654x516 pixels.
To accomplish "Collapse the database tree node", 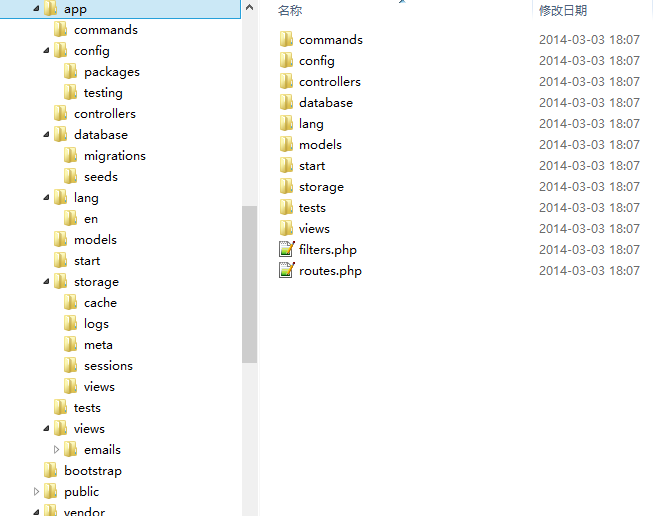I will point(46,134).
